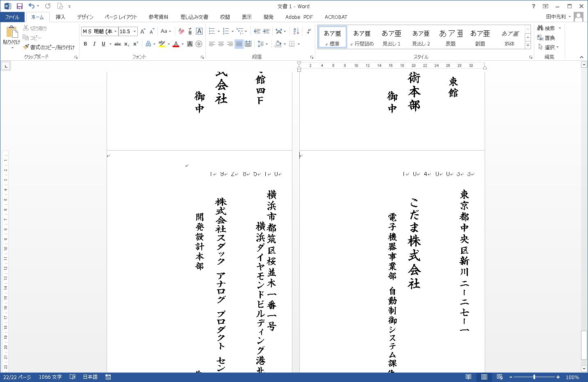The height and width of the screenshot is (382, 588).
Task: Switch to read mode view icon
Action: (468, 377)
